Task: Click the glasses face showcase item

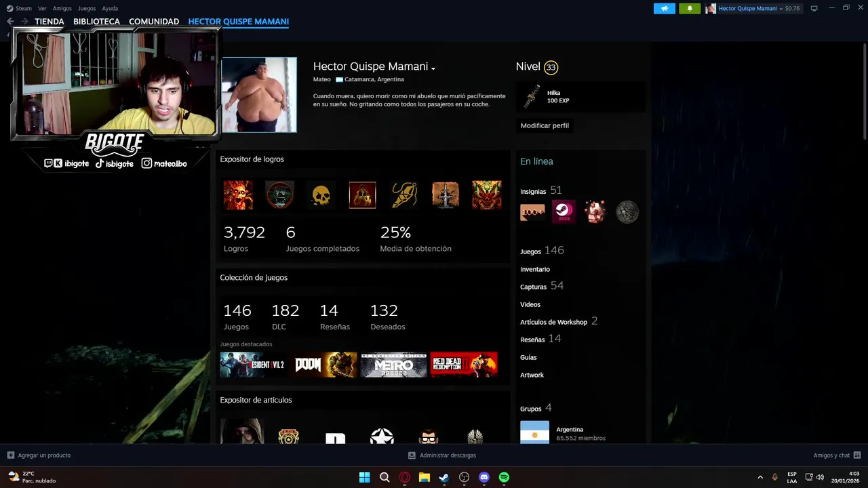Action: 429,436
